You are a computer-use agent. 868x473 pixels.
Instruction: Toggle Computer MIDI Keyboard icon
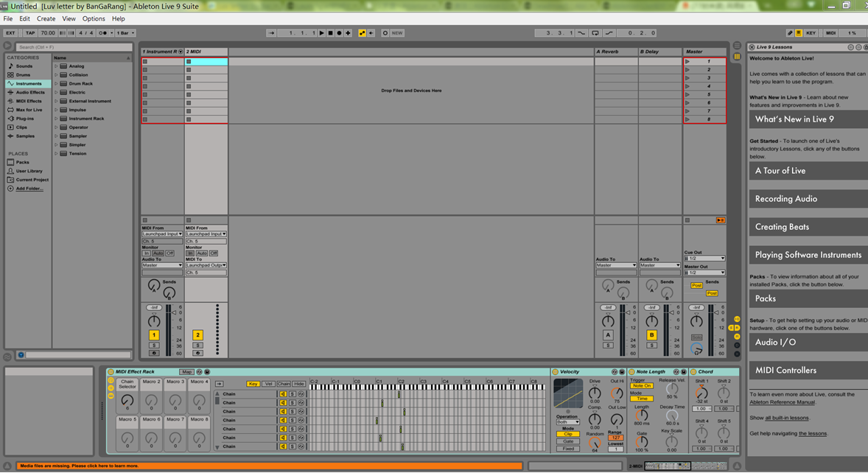[x=799, y=33]
